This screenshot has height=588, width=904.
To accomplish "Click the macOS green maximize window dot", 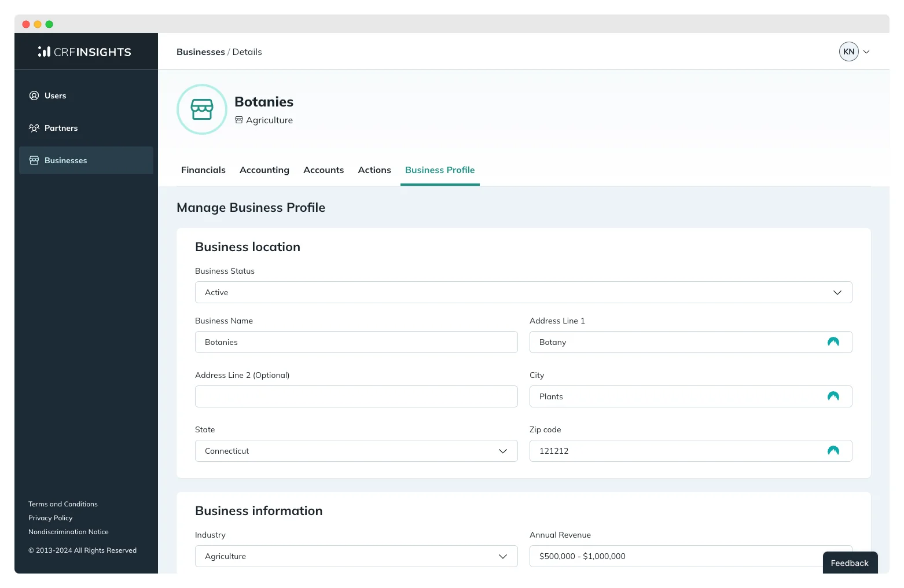I will pos(49,24).
